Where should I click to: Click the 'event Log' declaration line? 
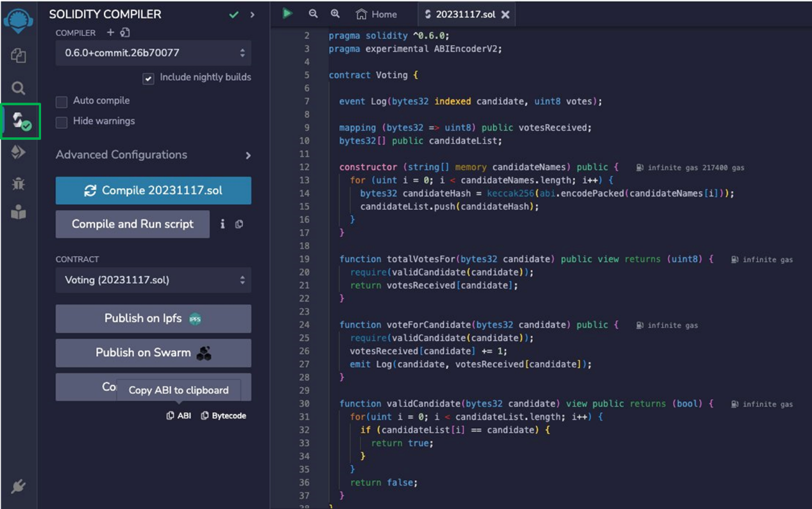(471, 101)
